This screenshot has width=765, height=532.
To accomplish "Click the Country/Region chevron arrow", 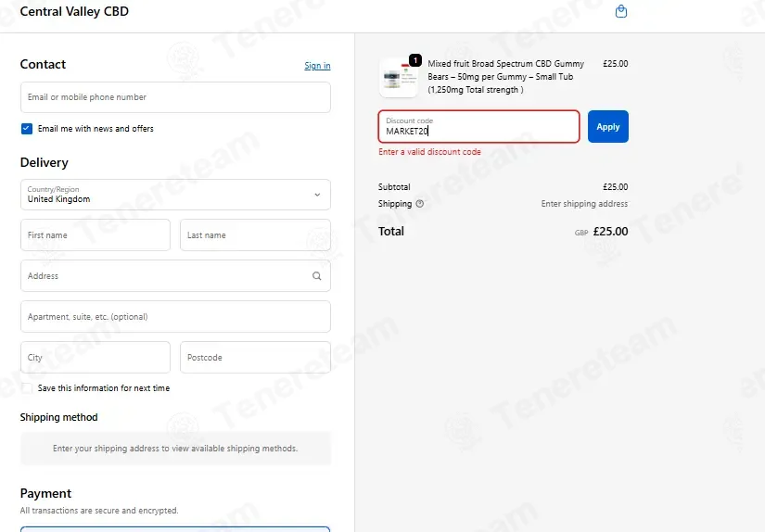I will click(x=317, y=195).
